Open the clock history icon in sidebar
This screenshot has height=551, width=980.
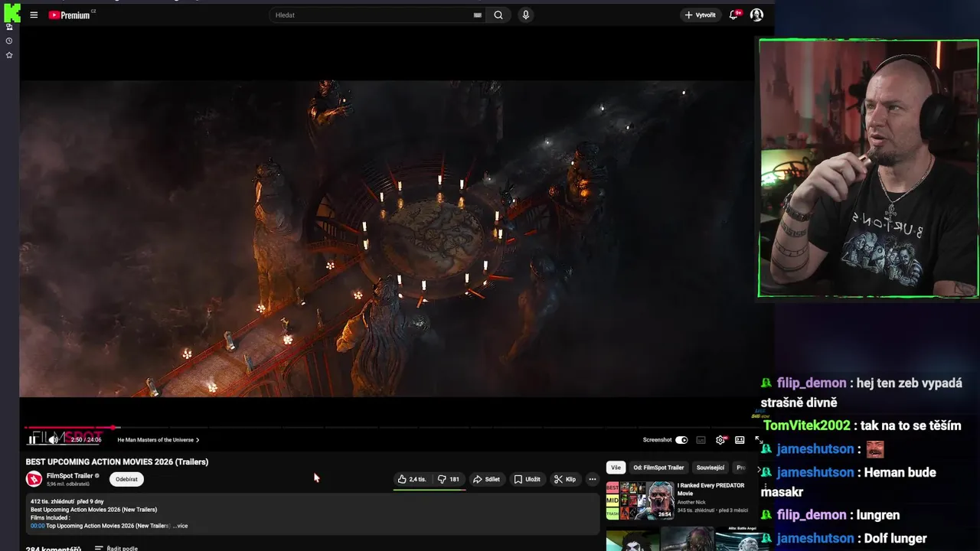(x=9, y=41)
